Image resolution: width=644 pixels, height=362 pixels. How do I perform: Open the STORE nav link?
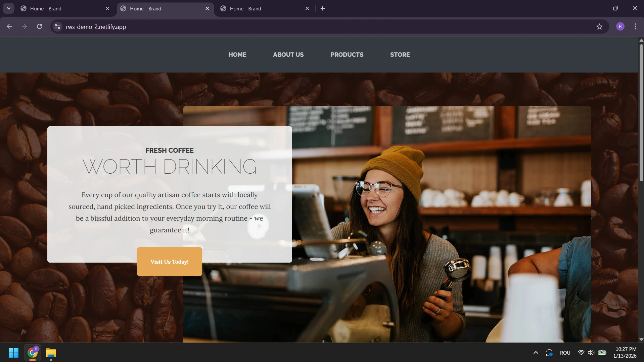pyautogui.click(x=400, y=54)
